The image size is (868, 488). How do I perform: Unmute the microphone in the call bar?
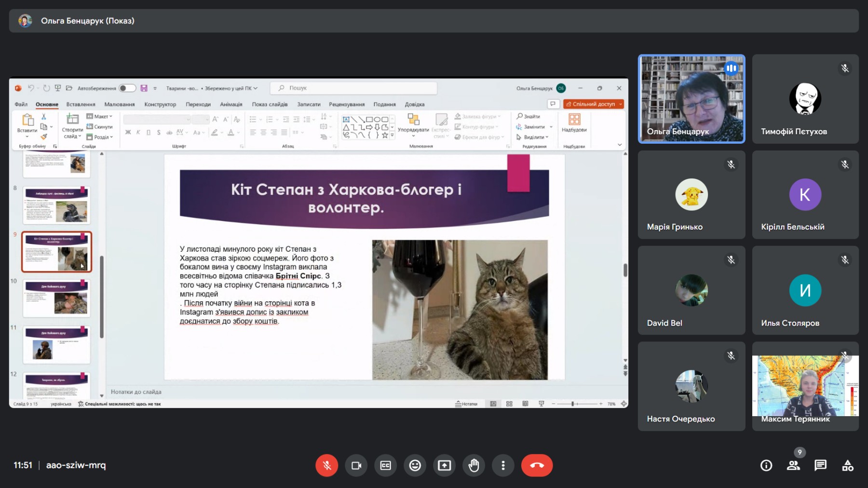326,465
